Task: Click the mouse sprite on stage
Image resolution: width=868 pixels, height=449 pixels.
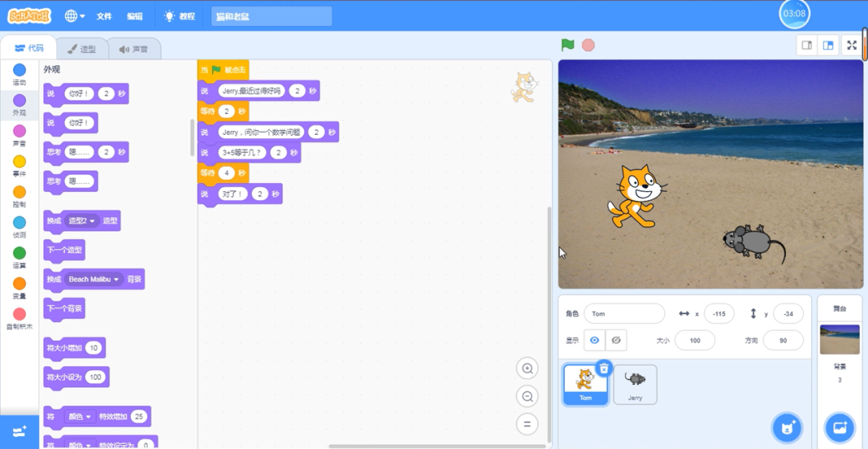Action: (x=753, y=243)
